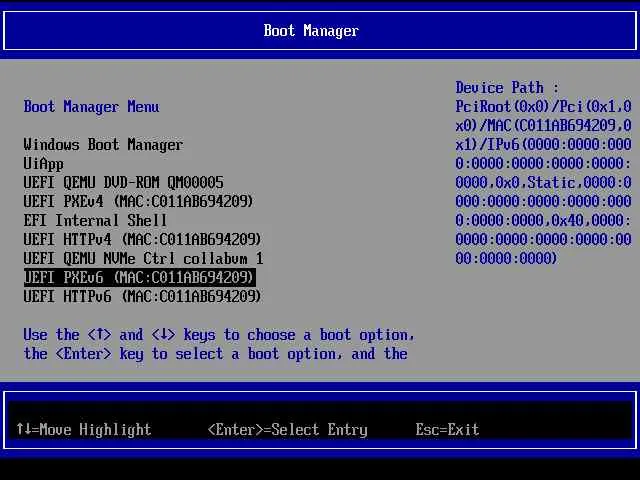Click the 0000,0x0,Static device path line
The width and height of the screenshot is (640, 480).
(x=543, y=182)
